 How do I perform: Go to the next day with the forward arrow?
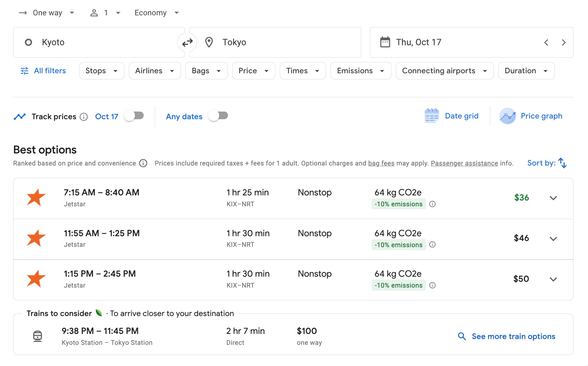pos(564,42)
